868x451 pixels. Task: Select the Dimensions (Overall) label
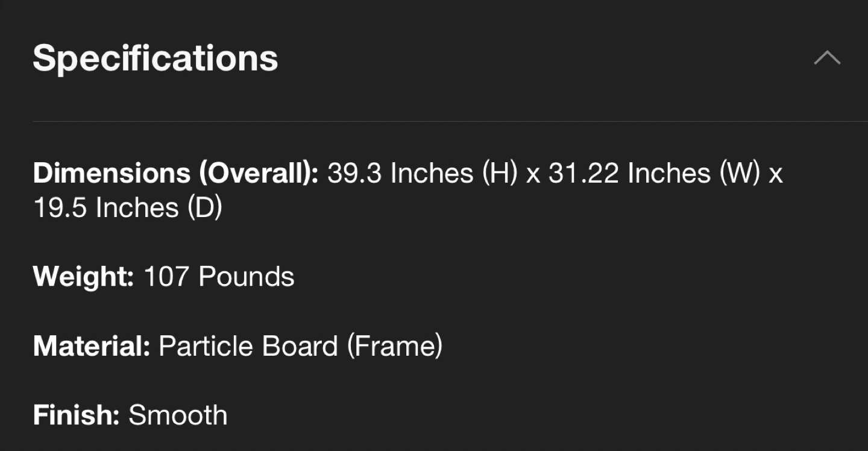coord(175,174)
